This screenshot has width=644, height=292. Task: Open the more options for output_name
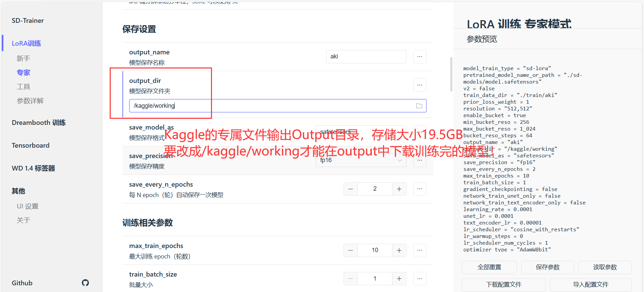pos(420,57)
